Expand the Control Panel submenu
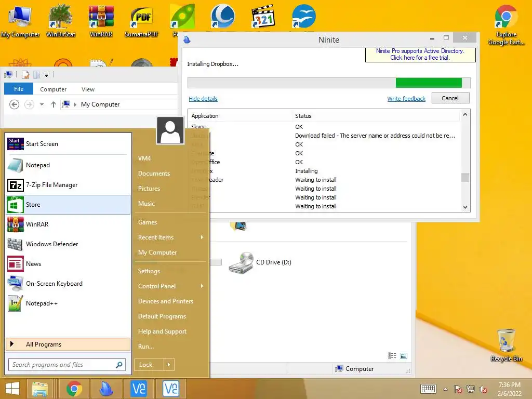The image size is (532, 399). [202, 286]
